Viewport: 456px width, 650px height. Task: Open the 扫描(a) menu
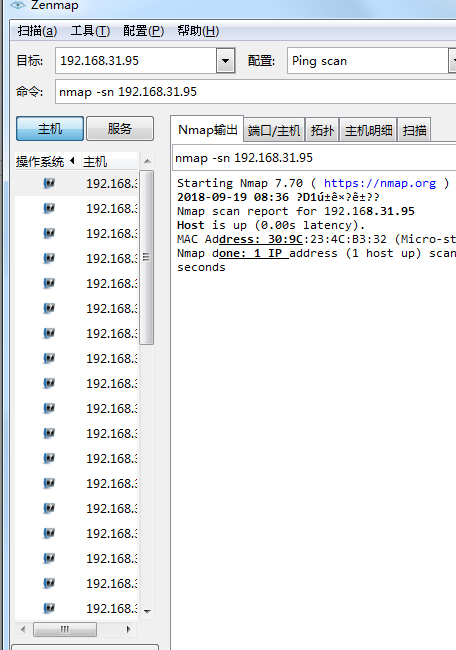(37, 31)
